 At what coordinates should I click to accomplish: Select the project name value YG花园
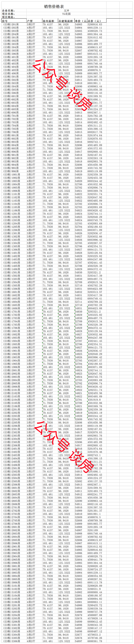point(66,14)
